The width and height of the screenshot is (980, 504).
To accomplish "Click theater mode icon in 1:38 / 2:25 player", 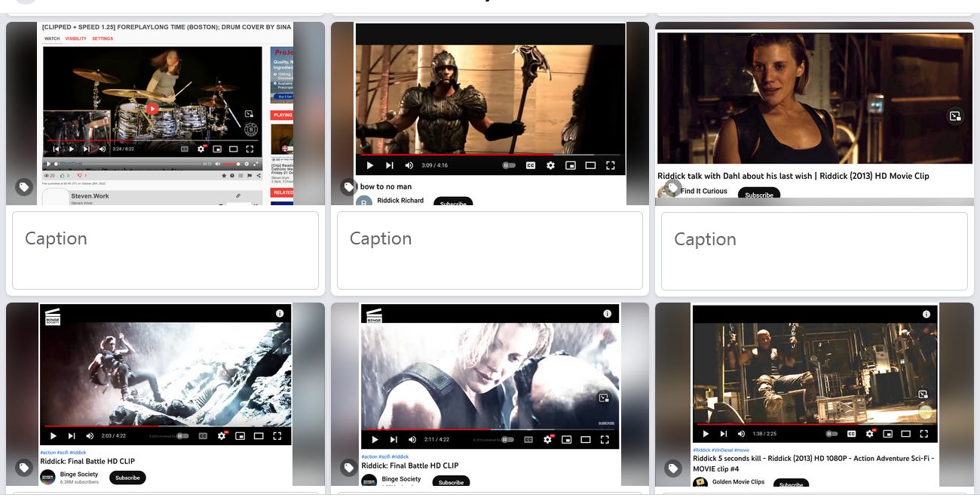I will pos(907,434).
